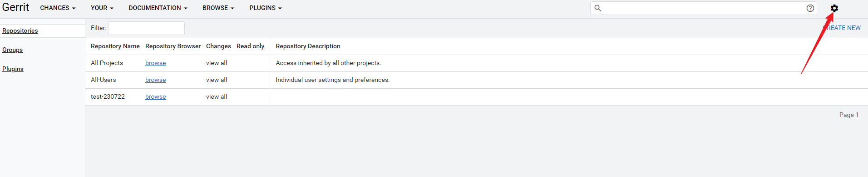View all changes for All-Projects

click(217, 63)
